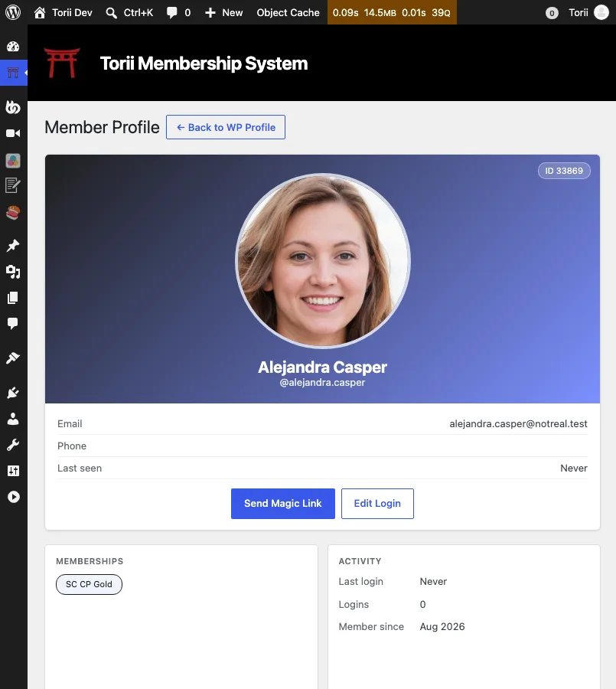
Task: Open the Object Cache menu
Action: click(288, 13)
